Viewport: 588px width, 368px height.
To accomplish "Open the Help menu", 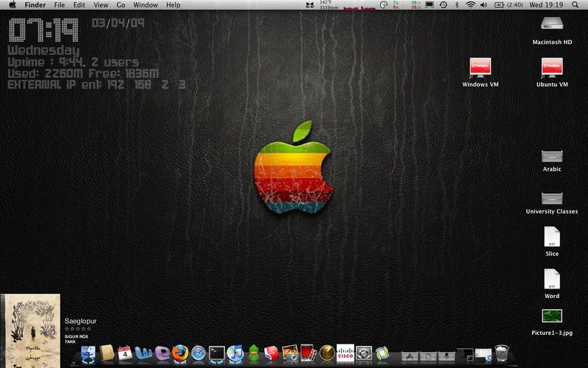I will click(x=173, y=5).
